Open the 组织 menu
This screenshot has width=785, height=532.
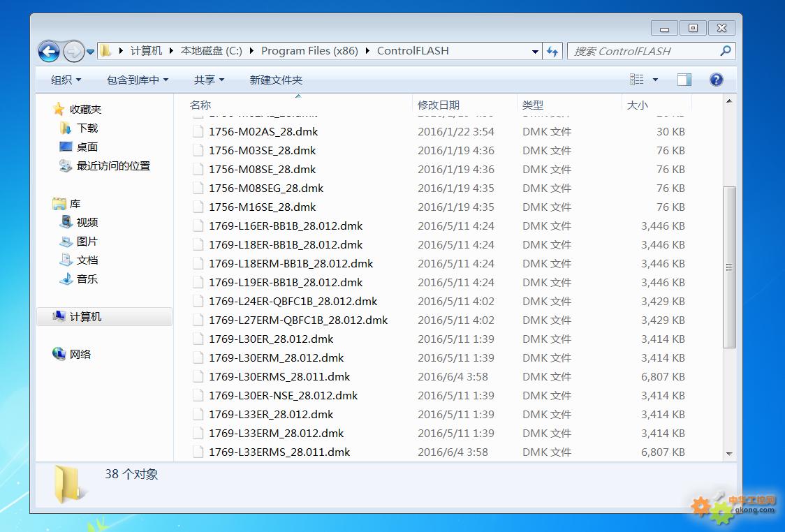(x=66, y=80)
